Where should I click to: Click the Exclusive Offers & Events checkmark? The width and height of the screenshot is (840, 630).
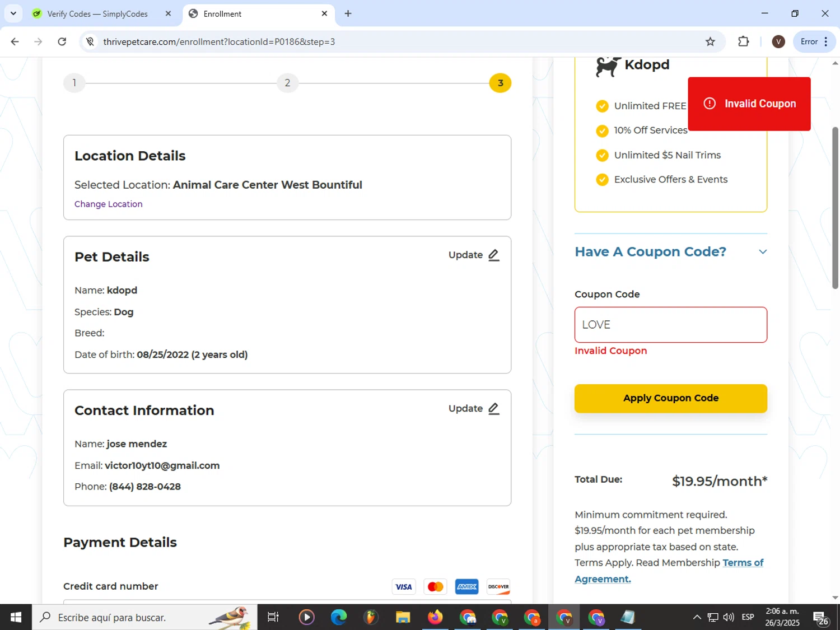[602, 180]
